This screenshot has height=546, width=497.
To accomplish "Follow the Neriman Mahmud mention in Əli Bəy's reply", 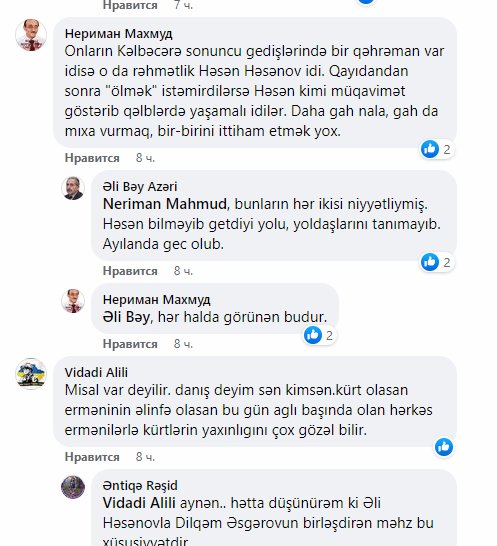I will click(165, 204).
